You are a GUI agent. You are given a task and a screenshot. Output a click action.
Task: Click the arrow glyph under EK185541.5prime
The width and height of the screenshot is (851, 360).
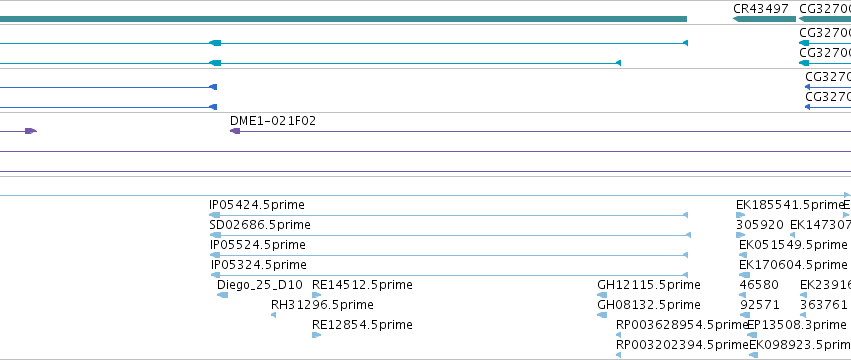click(x=740, y=215)
